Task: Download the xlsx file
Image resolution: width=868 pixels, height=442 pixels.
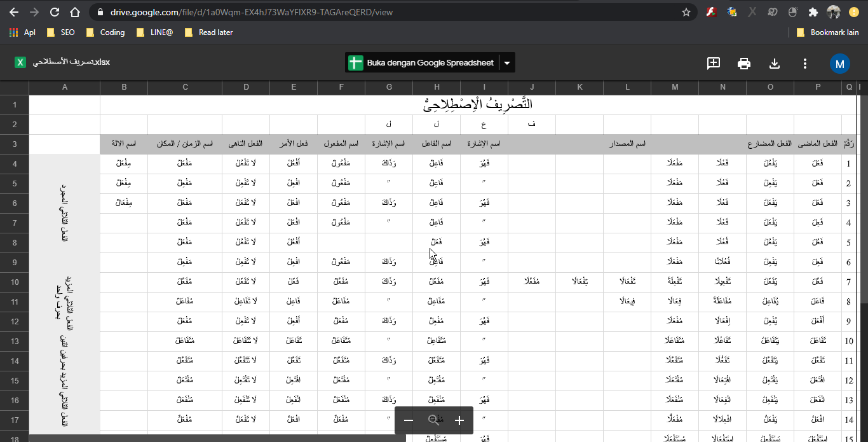Action: tap(775, 63)
